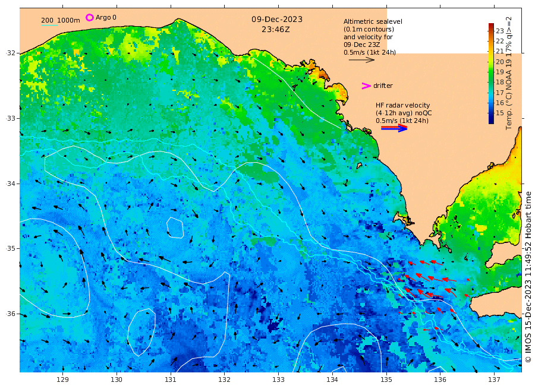Click the '09-Dec 23Z' legend line

[x=361, y=45]
